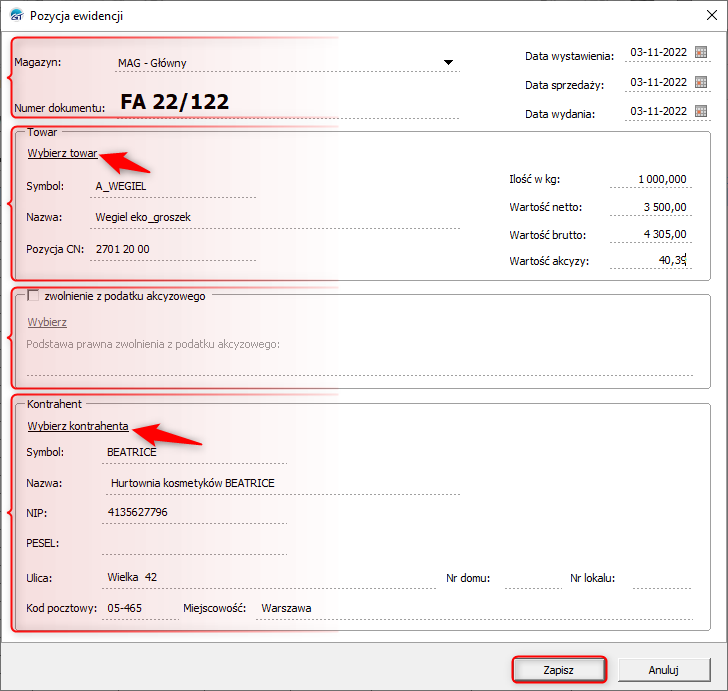The width and height of the screenshot is (728, 691).
Task: Cancel with the Anuluj button
Action: pos(664,670)
